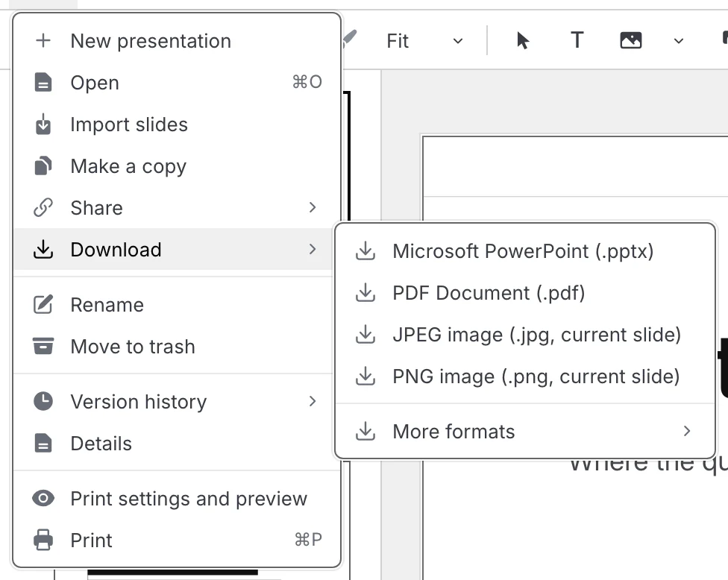Open the Fit zoom dropdown

[x=458, y=41]
